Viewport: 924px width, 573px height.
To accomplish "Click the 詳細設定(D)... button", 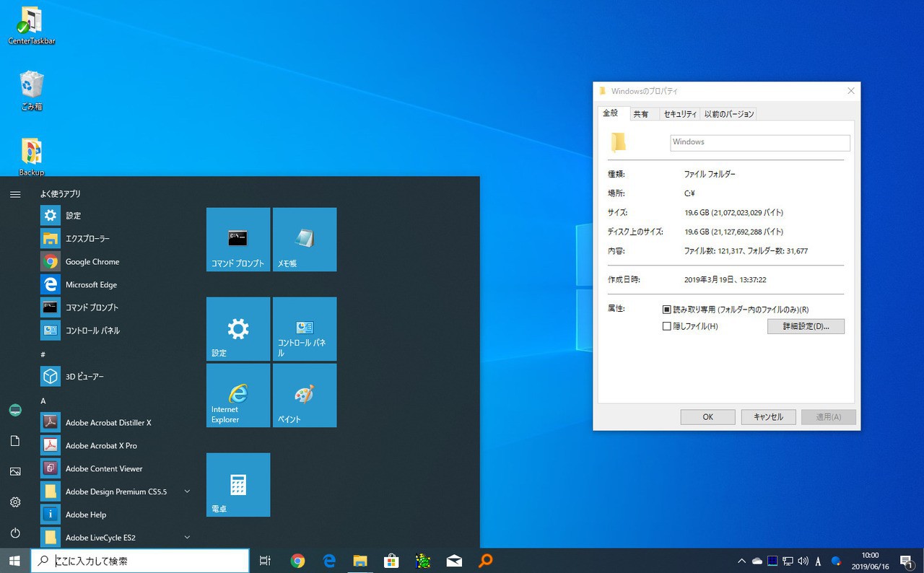I will pyautogui.click(x=806, y=326).
